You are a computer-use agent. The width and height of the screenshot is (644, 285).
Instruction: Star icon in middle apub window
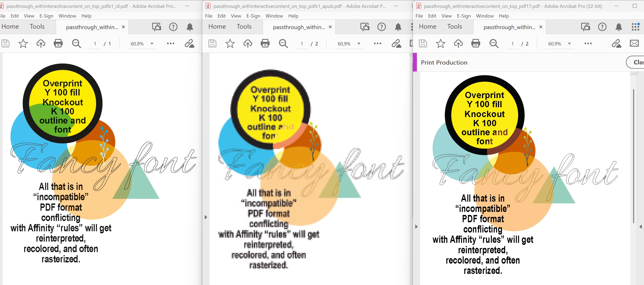230,44
